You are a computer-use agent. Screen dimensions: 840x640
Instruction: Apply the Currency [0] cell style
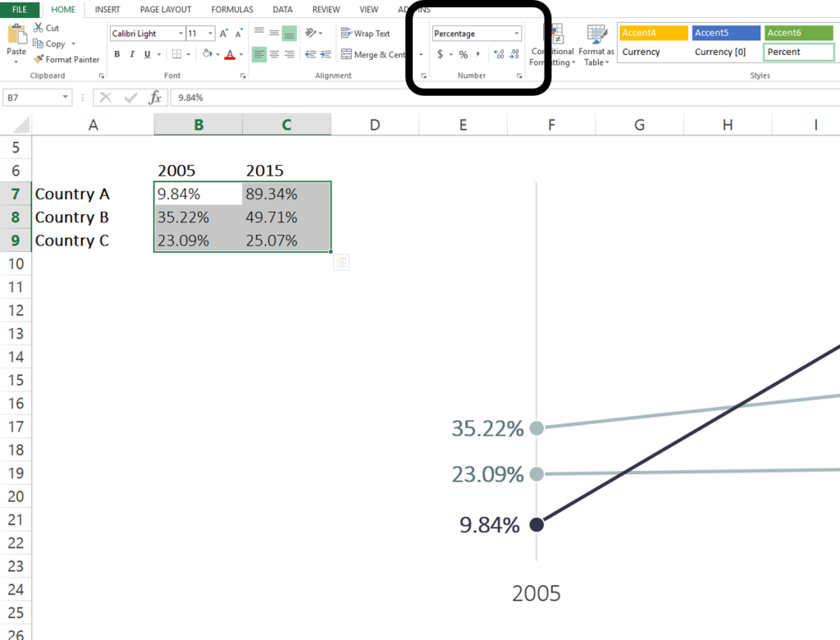point(726,52)
